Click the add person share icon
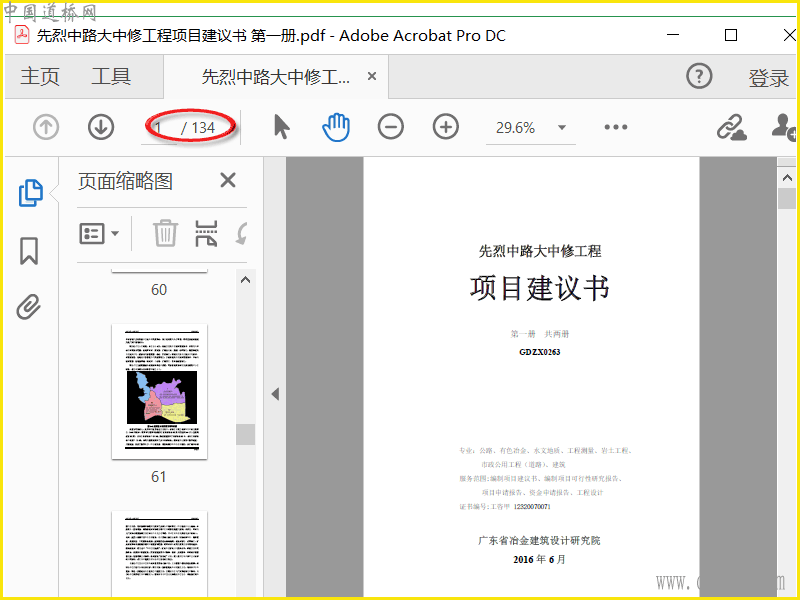Viewport: 800px width, 600px height. click(785, 127)
